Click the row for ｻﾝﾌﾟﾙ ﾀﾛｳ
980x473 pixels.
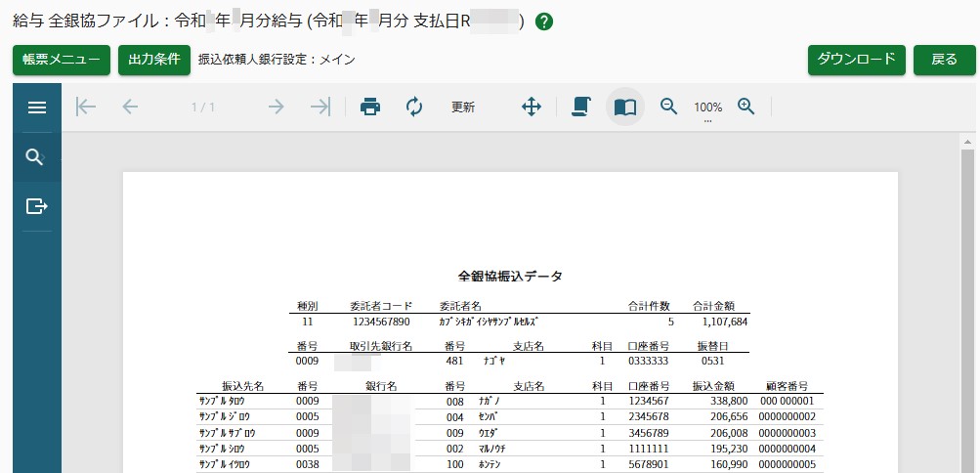tap(509, 401)
